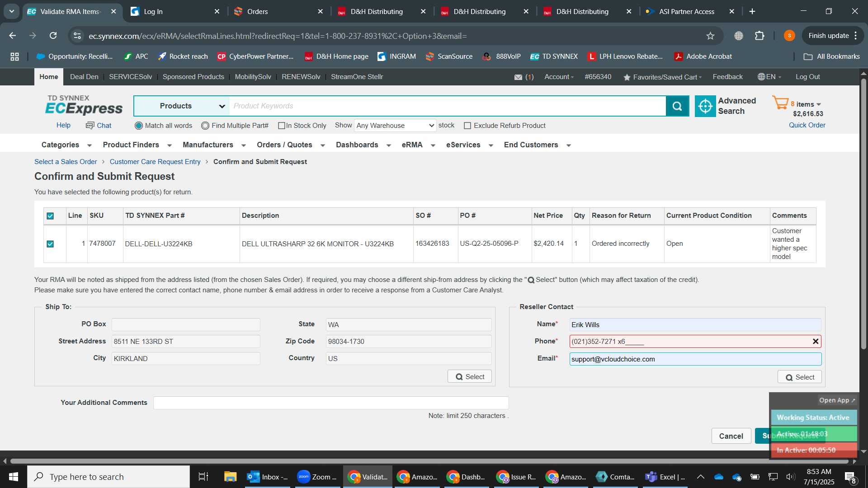The height and width of the screenshot is (488, 868).
Task: Open the Adobe Acrobat bookmark
Action: click(703, 56)
